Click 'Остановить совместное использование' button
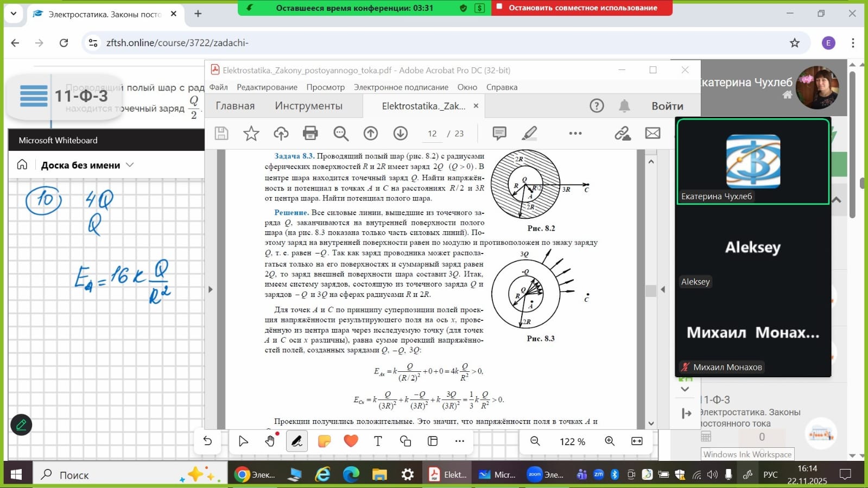Image resolution: width=868 pixels, height=488 pixels. point(582,8)
